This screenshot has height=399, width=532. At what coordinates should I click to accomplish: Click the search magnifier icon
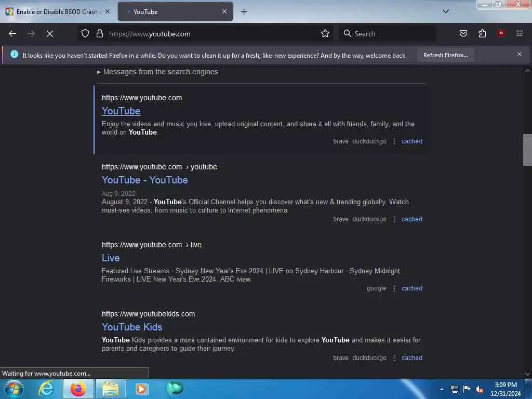tap(347, 33)
